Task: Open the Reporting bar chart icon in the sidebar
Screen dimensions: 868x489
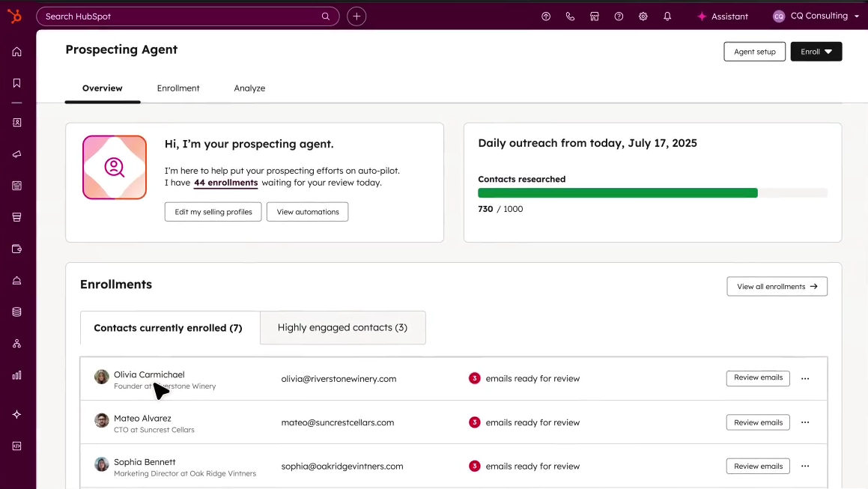Action: (16, 375)
